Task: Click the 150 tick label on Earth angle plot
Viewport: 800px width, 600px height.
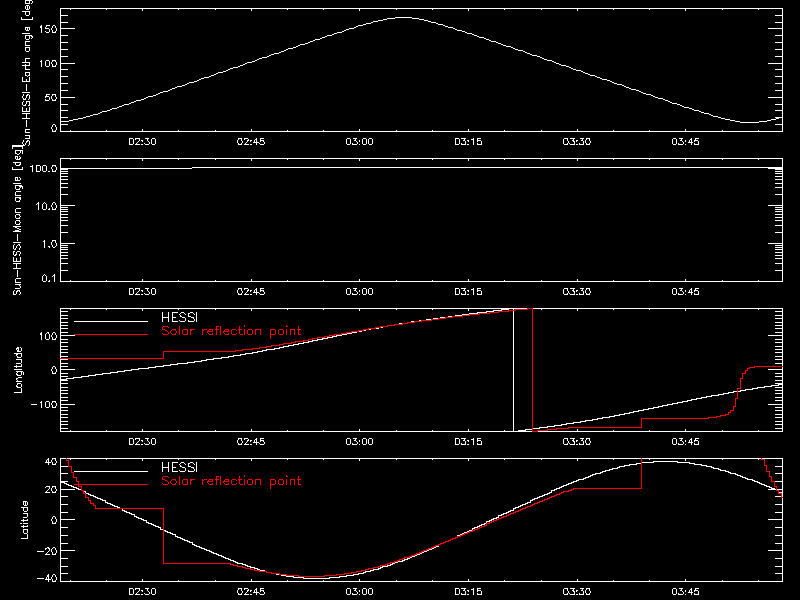Action: 47,29
